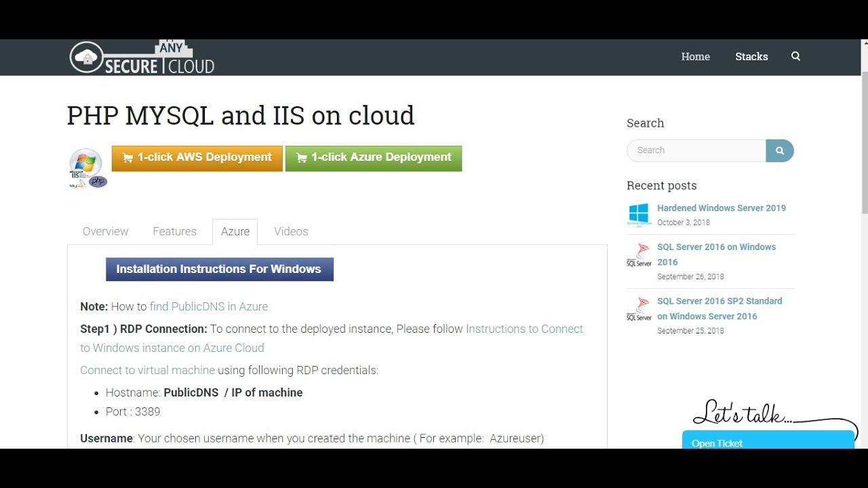Click the Windows IIS PHP product icon
The image size is (868, 488).
coord(87,167)
